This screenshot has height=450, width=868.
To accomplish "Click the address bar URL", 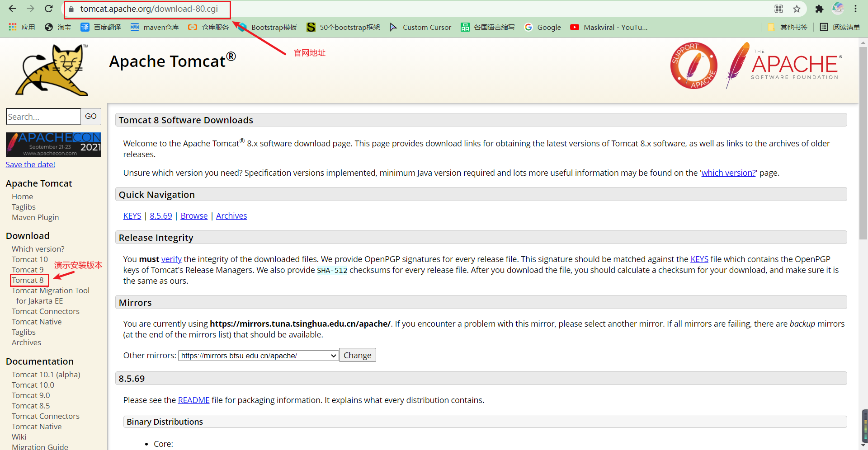I will click(x=149, y=9).
